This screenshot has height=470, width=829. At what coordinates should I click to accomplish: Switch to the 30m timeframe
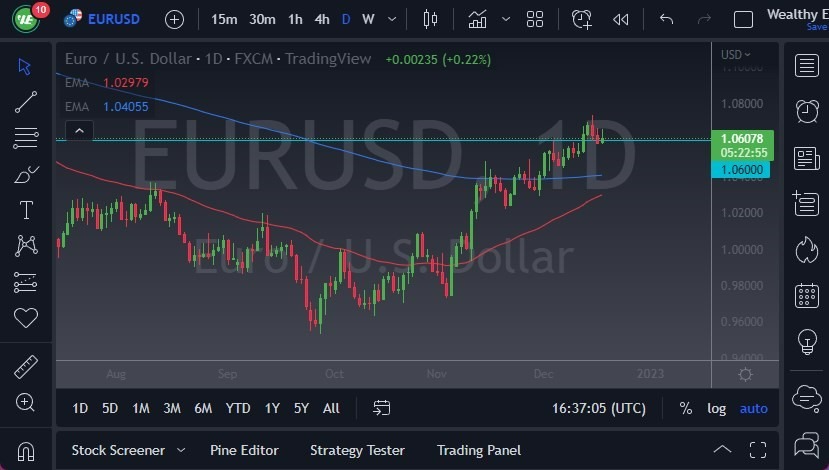point(262,20)
